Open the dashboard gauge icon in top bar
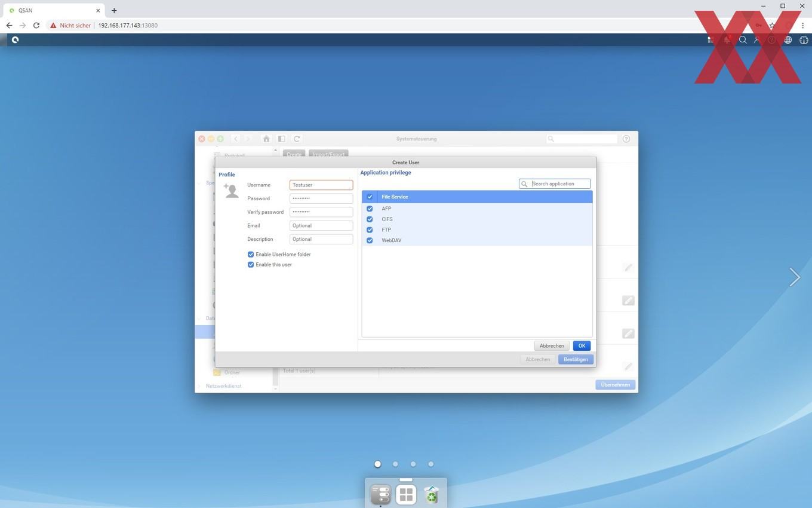 804,40
